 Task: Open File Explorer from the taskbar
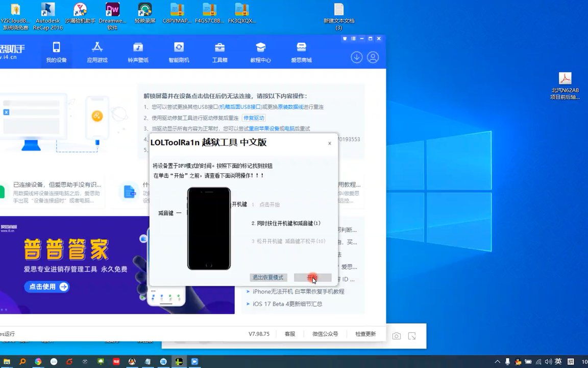click(7, 362)
